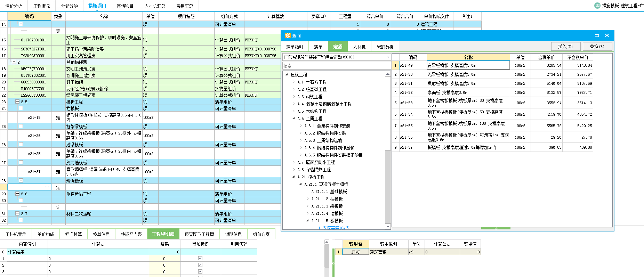Expand the A.21.1.2 柱模板 node

[308, 199]
